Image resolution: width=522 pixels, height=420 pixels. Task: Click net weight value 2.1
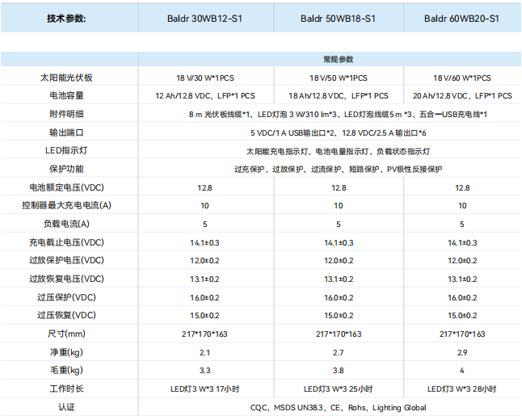[204, 353]
